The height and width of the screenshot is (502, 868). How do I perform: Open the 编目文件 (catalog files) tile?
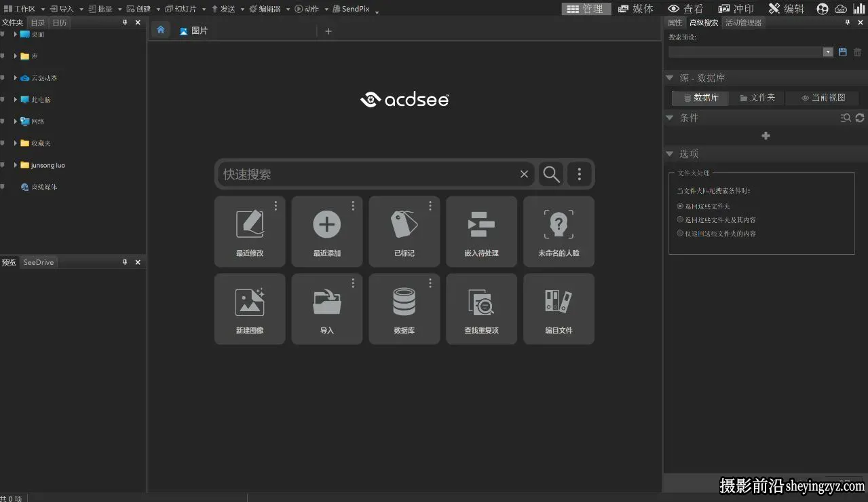pyautogui.click(x=559, y=309)
